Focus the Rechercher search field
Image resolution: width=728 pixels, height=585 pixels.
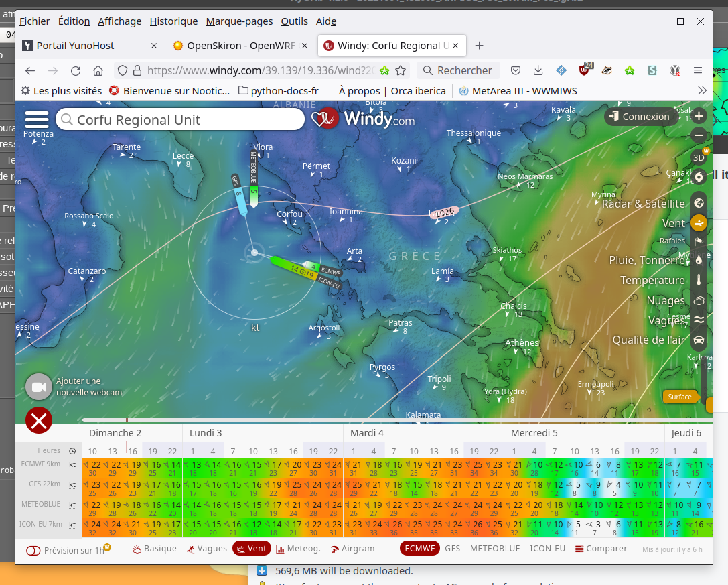458,70
